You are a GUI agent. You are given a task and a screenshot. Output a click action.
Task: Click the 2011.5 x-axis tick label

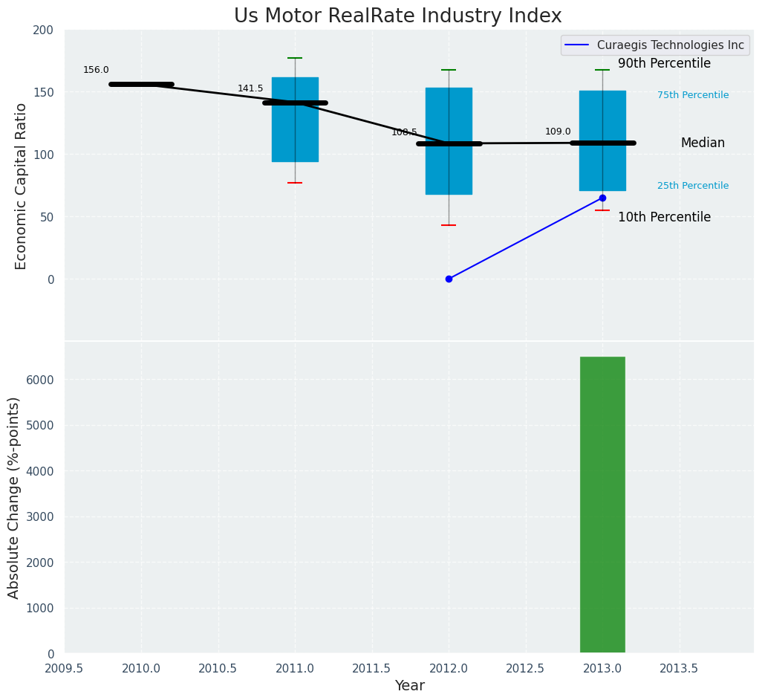click(x=372, y=669)
